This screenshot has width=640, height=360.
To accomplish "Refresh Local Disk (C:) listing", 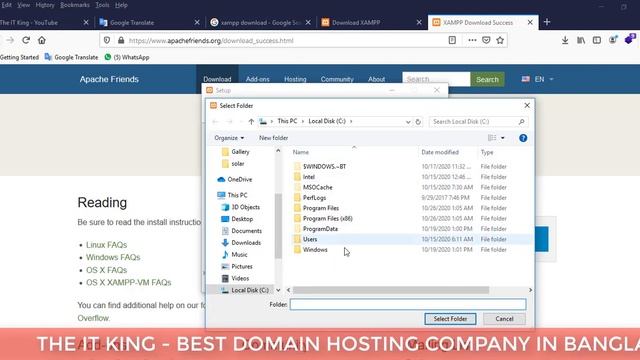I will tap(418, 122).
